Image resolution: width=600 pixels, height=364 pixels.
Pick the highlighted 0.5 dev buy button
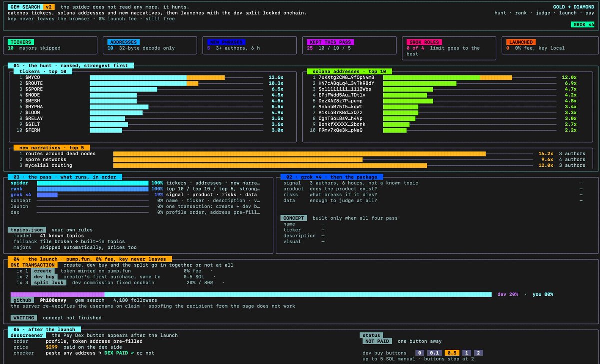coord(452,353)
